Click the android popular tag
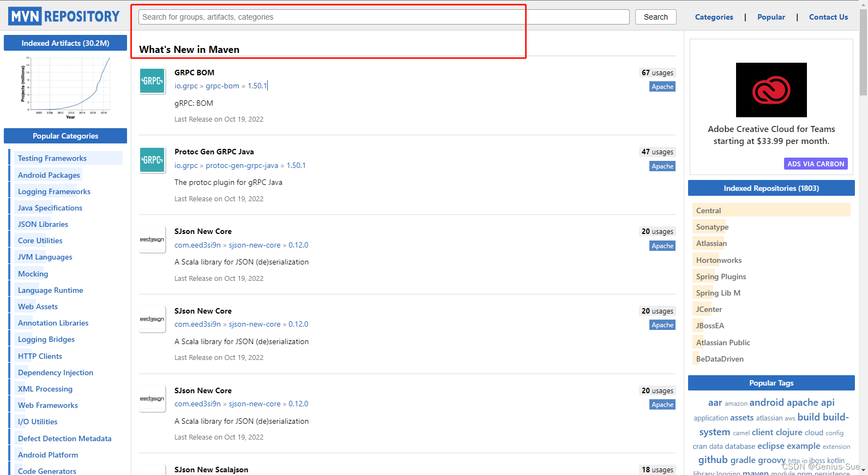The image size is (868, 475). tap(766, 402)
